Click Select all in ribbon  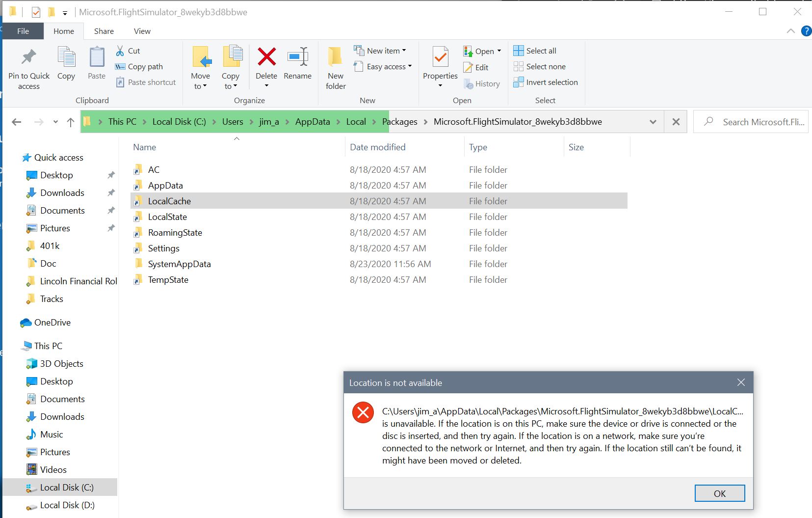pos(535,51)
